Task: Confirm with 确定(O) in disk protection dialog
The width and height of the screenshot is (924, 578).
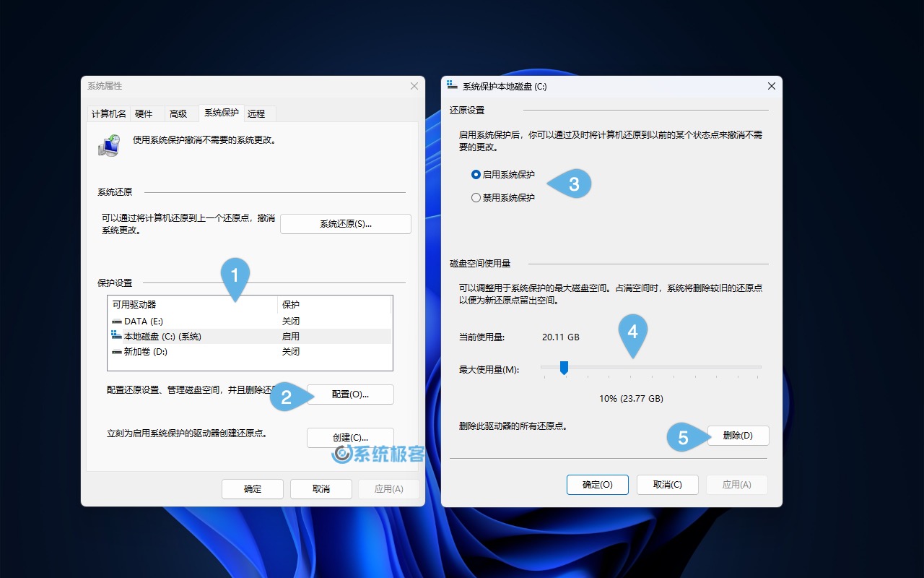Action: 597,485
